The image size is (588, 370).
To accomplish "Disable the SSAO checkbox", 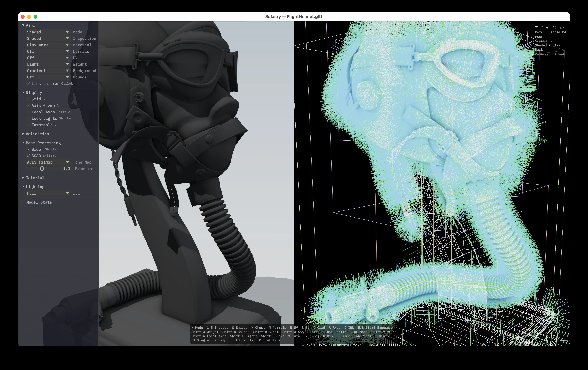I will [28, 156].
